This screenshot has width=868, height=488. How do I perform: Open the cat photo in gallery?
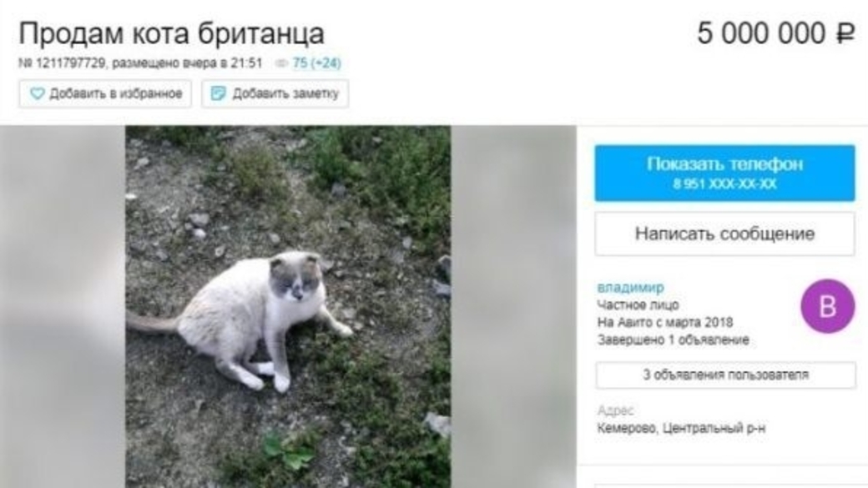pyautogui.click(x=288, y=306)
